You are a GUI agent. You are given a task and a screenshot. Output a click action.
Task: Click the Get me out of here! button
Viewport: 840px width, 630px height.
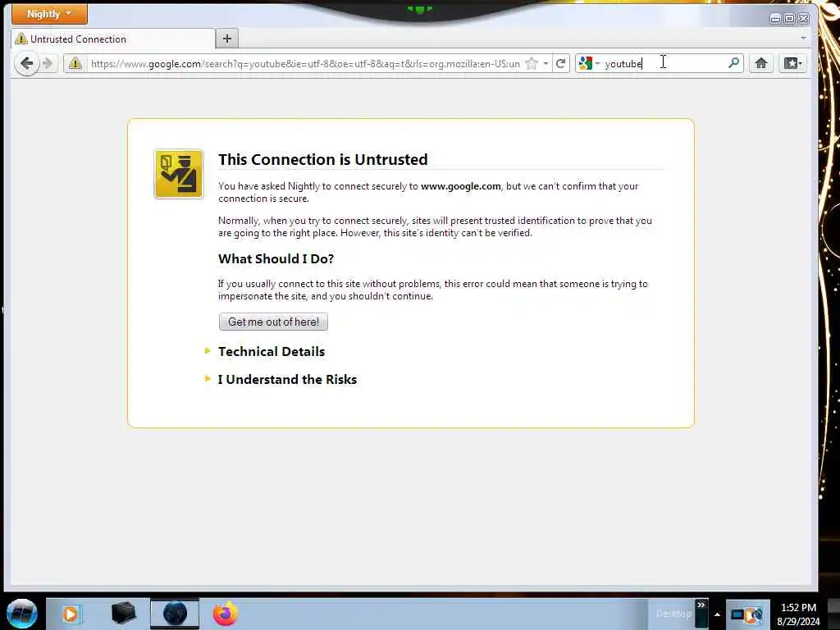click(273, 322)
